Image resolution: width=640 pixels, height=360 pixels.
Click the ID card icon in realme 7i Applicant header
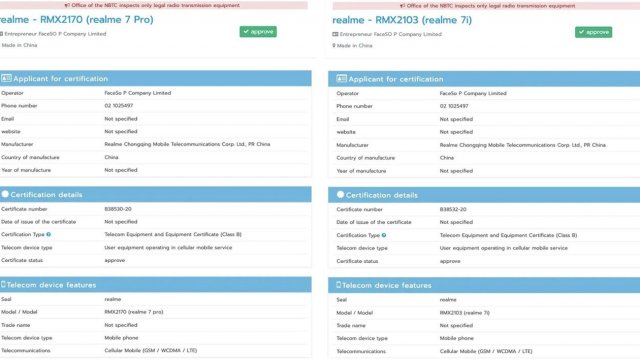click(x=342, y=78)
